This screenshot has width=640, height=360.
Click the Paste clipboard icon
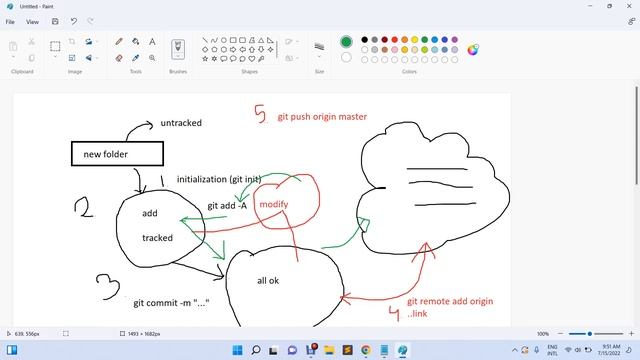[x=13, y=46]
